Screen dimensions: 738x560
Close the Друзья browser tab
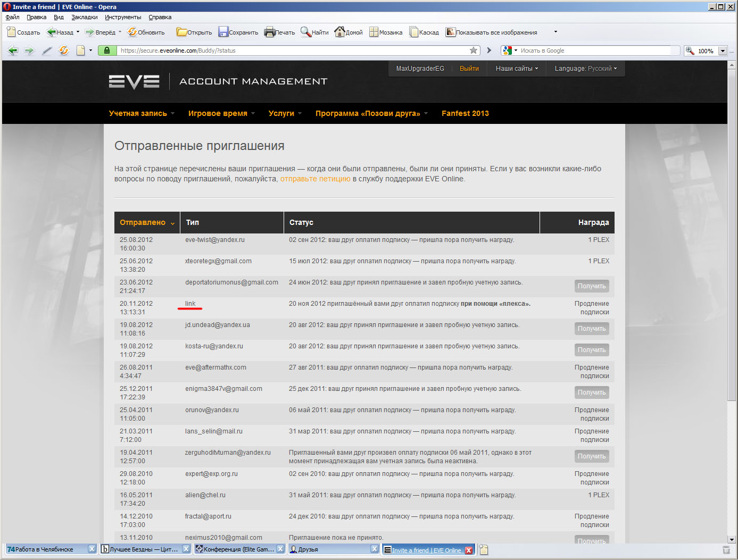[375, 549]
